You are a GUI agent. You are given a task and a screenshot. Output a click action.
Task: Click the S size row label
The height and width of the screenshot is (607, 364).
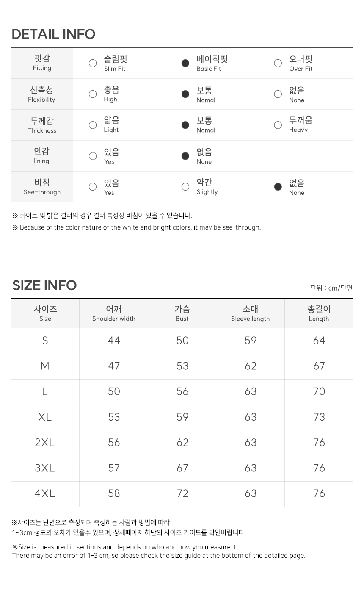click(x=45, y=341)
